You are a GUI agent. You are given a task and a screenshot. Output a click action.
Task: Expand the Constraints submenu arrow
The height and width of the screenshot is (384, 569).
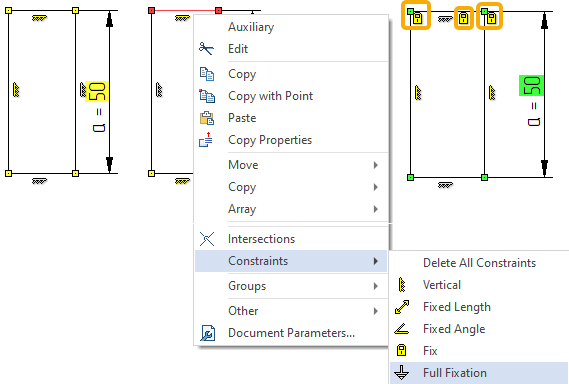376,261
